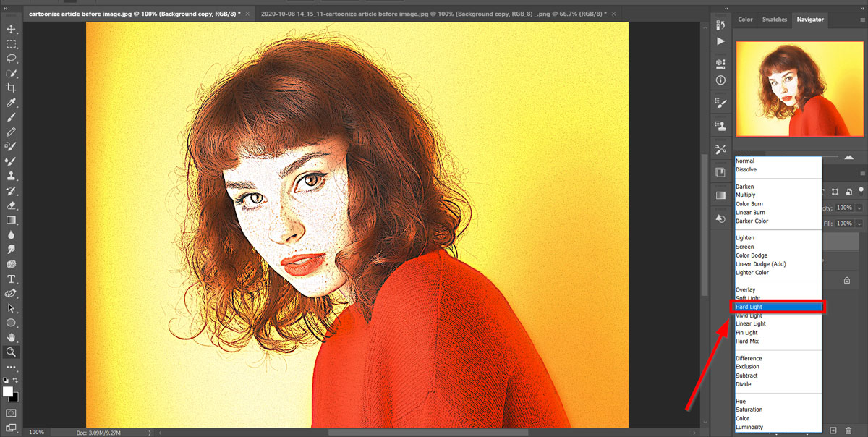Screen dimensions: 868x437
Task: Select the Lasso tool
Action: click(11, 59)
